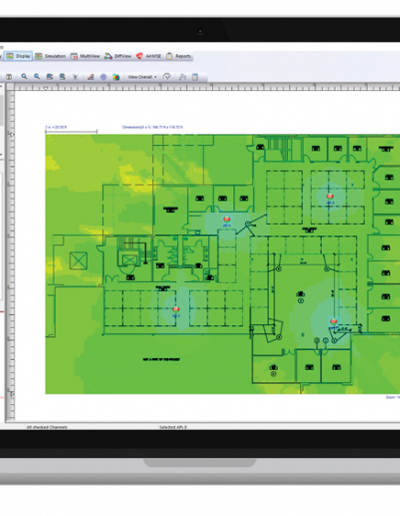Switch to the Display view tab
This screenshot has width=400, height=516.
(x=18, y=56)
